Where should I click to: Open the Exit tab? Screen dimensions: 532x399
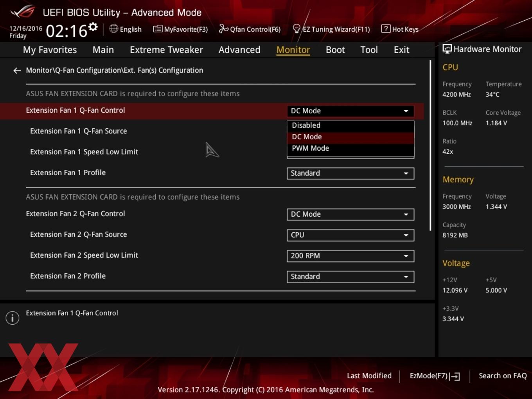pyautogui.click(x=401, y=50)
